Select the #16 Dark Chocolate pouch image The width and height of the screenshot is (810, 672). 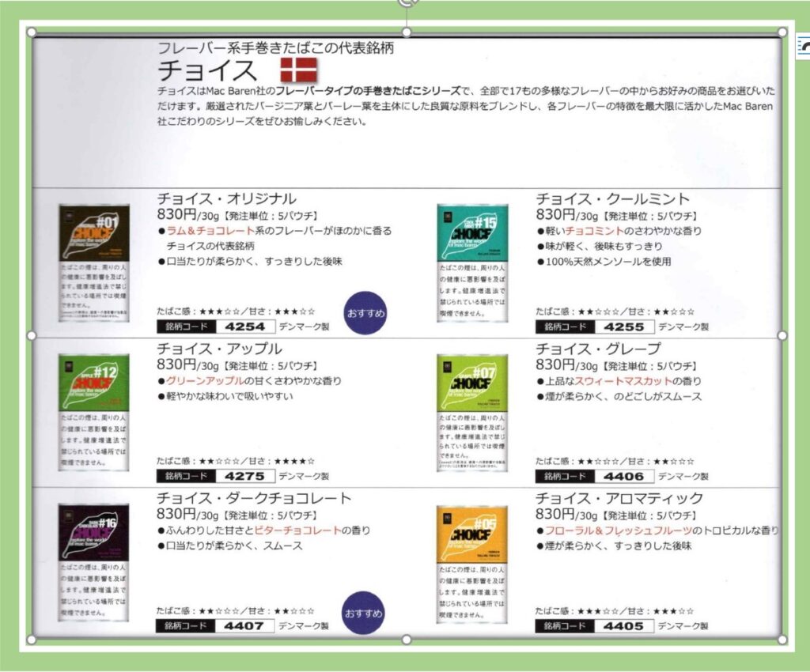point(93,562)
